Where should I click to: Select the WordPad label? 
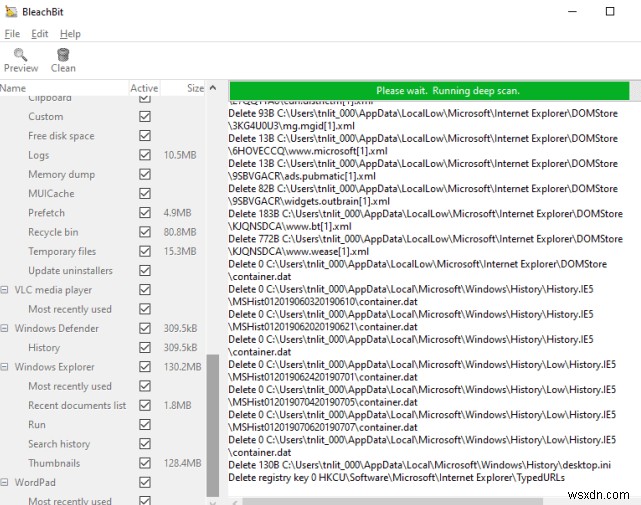[35, 483]
